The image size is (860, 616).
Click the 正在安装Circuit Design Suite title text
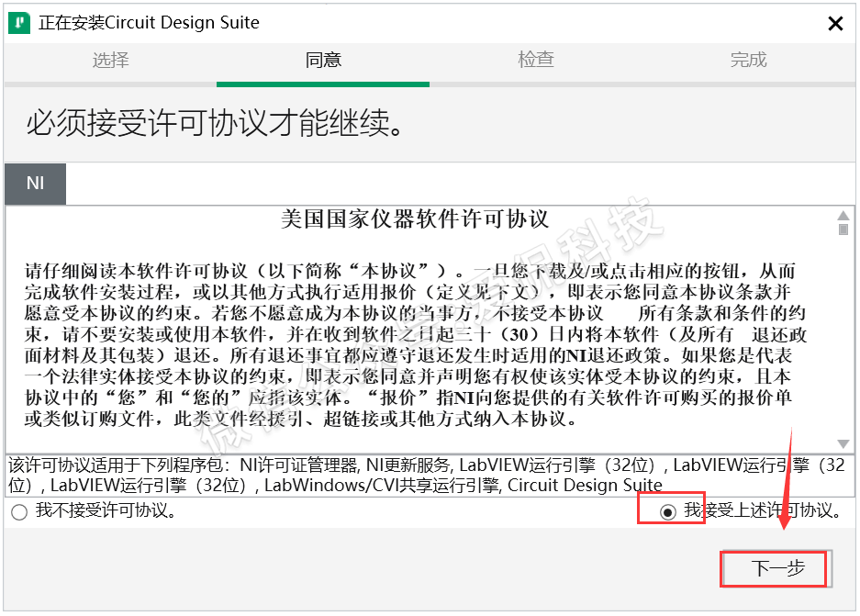[149, 23]
